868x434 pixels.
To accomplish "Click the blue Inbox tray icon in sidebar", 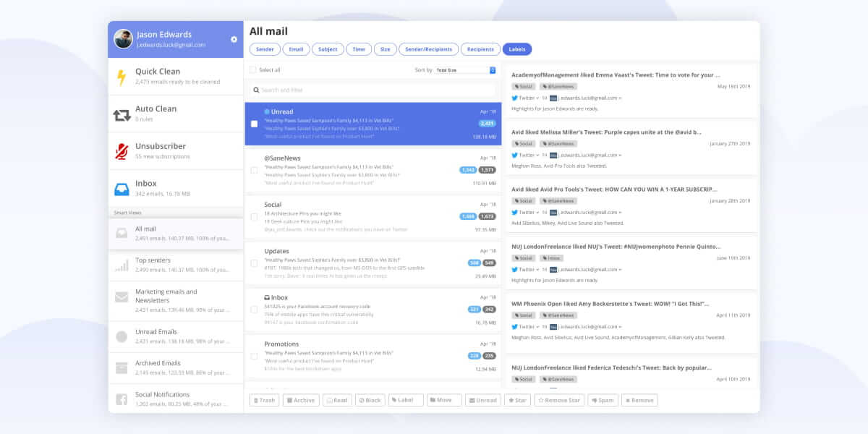I will coord(122,189).
